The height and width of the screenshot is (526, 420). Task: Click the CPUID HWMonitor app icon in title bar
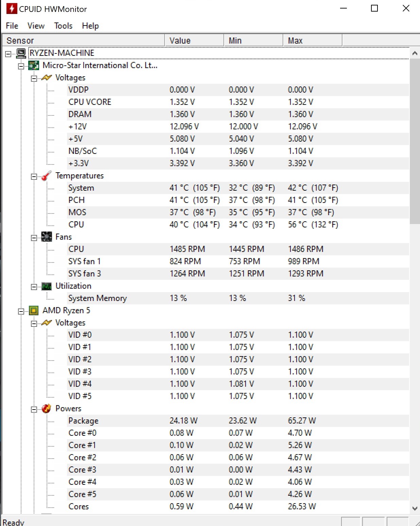tap(12, 9)
